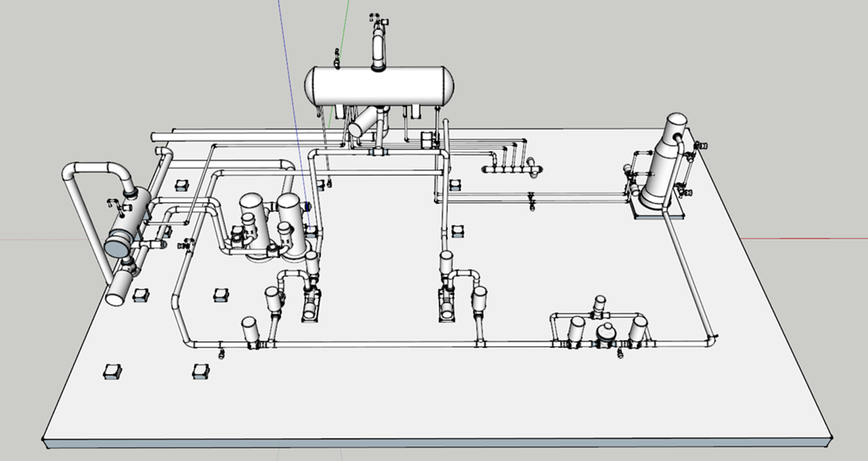
Task: Click the pipe manifold header with four branches
Action: point(506,169)
